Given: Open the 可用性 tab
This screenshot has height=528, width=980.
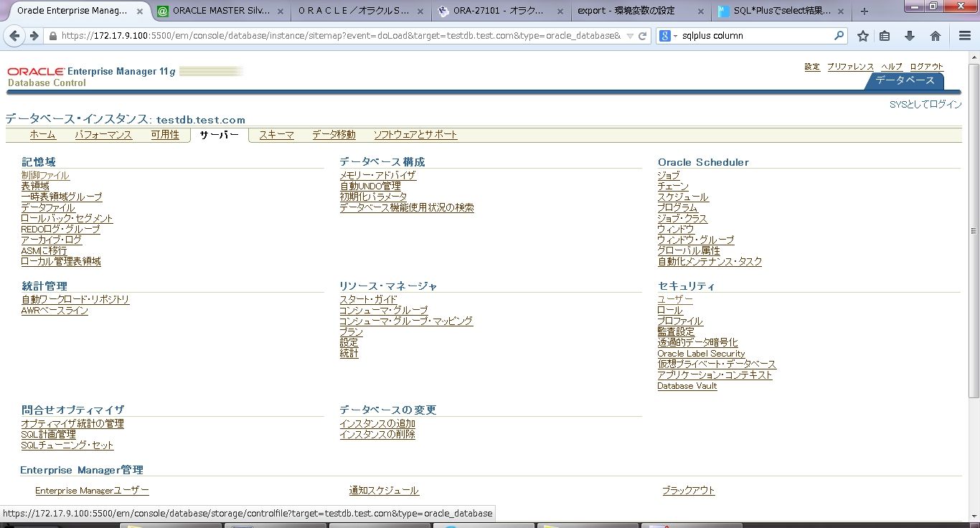Looking at the screenshot, I should 165,135.
